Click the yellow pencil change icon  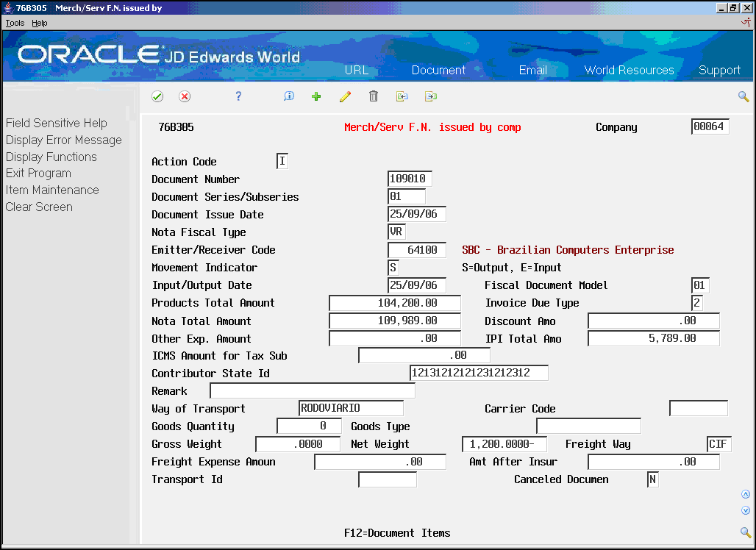tap(345, 96)
